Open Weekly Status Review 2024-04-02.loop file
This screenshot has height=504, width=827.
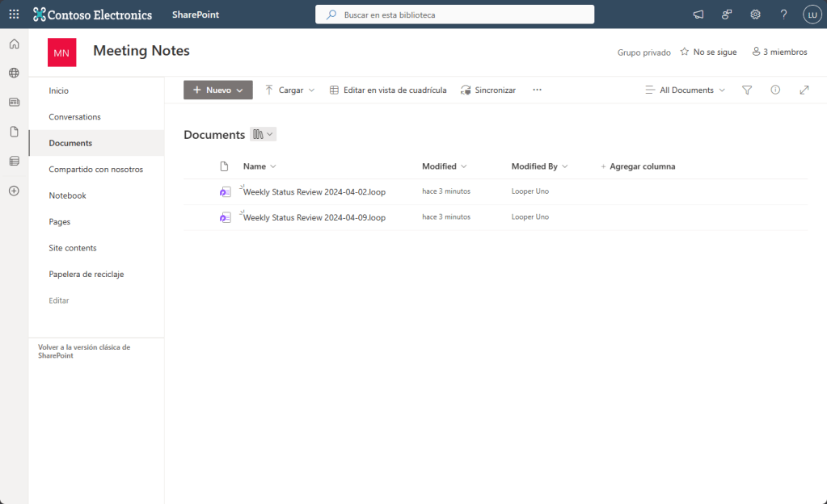pyautogui.click(x=314, y=191)
